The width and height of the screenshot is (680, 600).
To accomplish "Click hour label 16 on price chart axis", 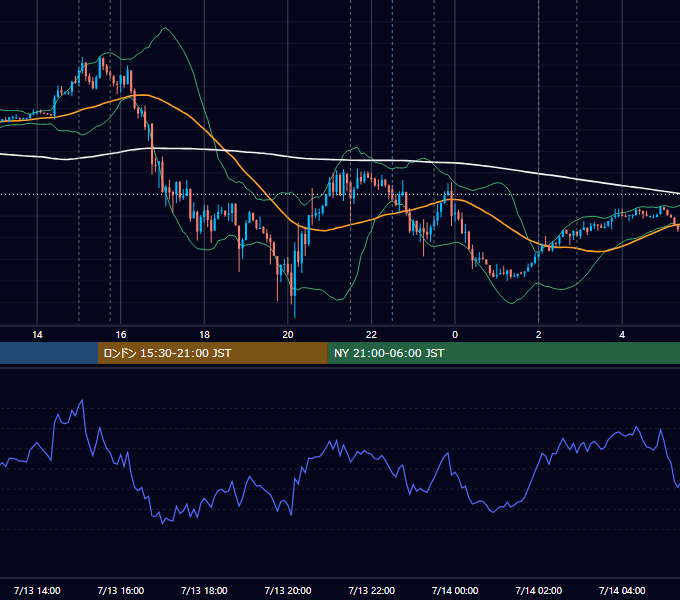I will coord(121,335).
